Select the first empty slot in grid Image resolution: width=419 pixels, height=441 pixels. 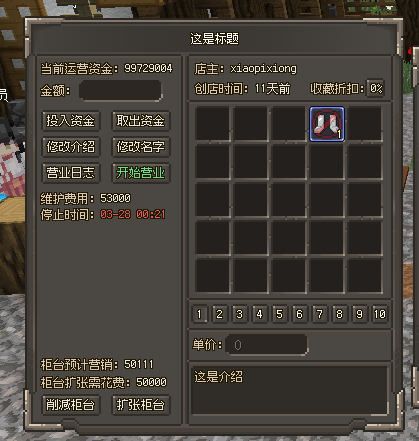tap(212, 124)
